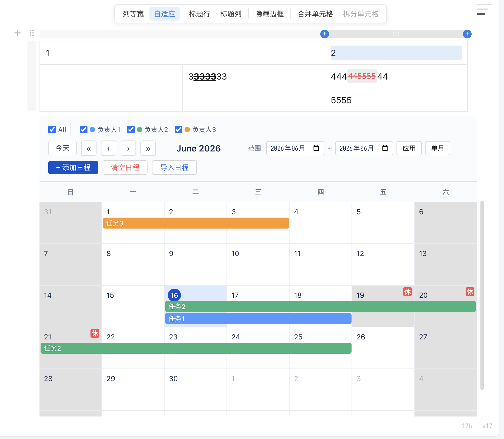The height and width of the screenshot is (439, 504).
Task: Toggle the 负责人1 checkbox
Action: click(x=84, y=130)
